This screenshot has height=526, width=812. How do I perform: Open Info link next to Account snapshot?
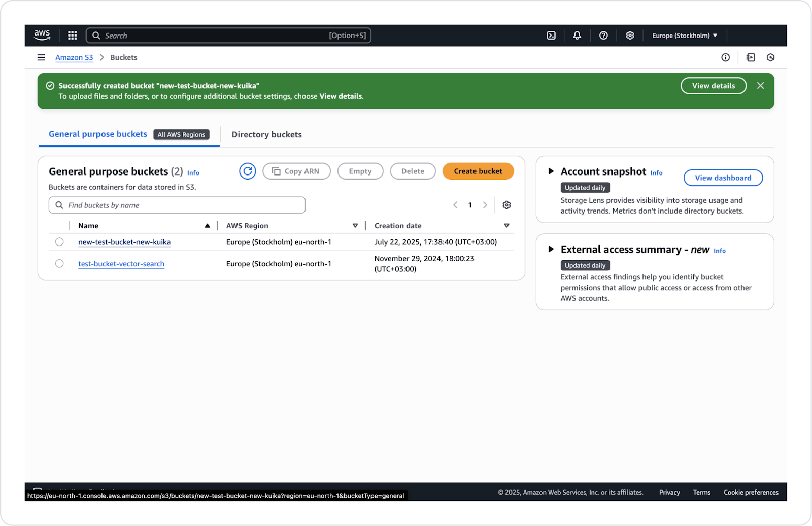click(656, 173)
